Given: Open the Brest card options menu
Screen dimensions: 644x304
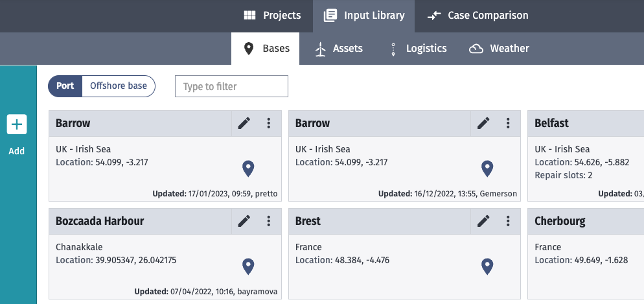Looking at the screenshot, I should point(508,221).
